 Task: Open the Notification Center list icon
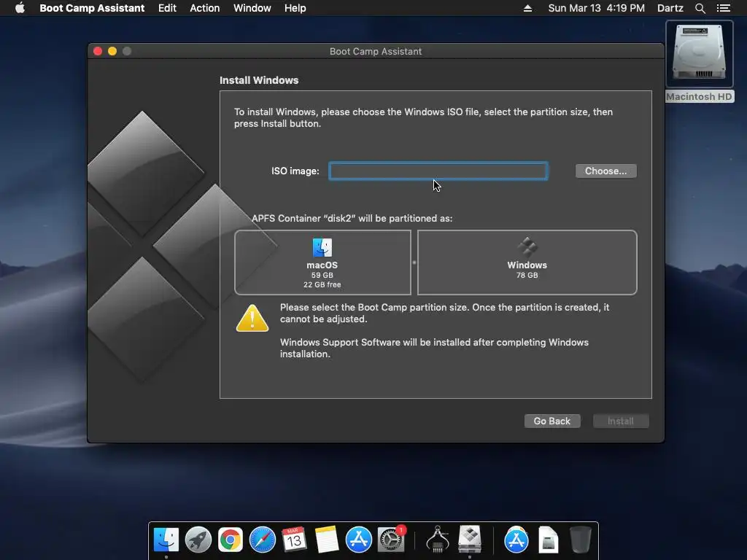(723, 8)
